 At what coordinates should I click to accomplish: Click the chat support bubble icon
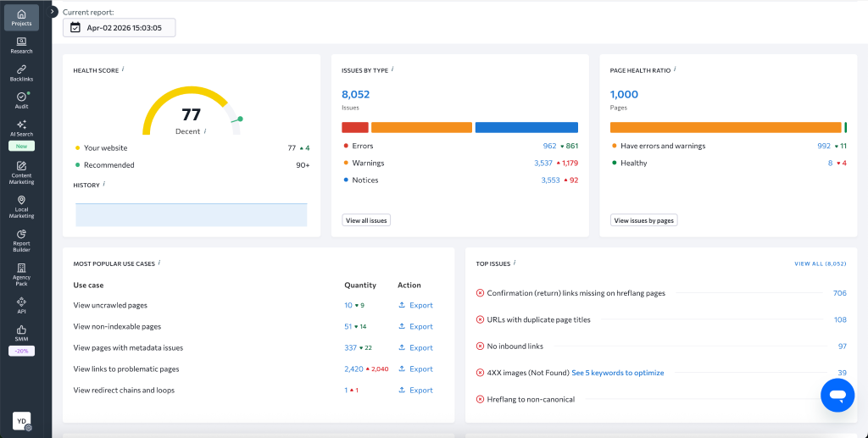tap(837, 395)
